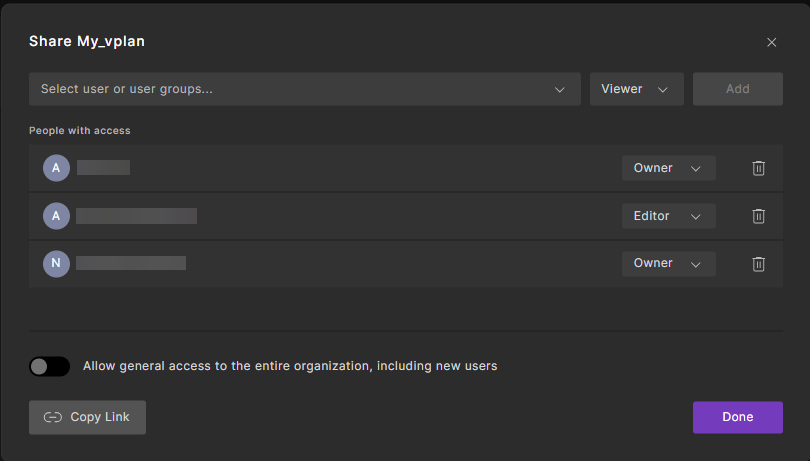Delete the first Owner user in the list

[x=758, y=168]
